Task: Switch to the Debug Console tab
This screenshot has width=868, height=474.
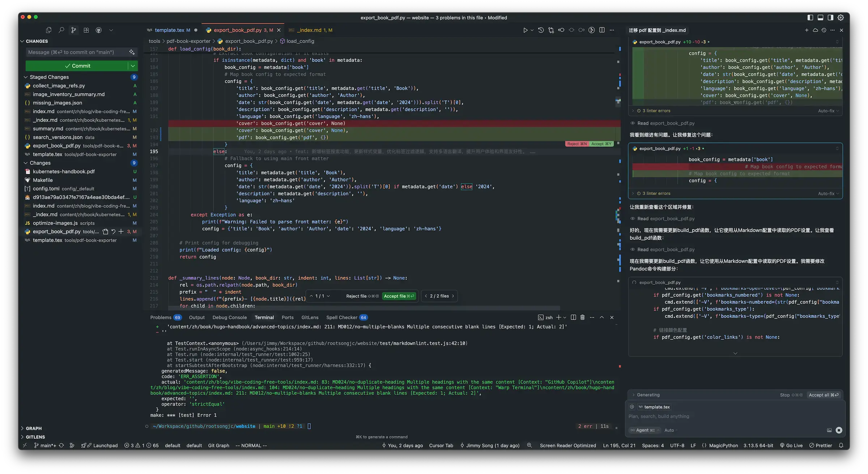Action: (229, 317)
